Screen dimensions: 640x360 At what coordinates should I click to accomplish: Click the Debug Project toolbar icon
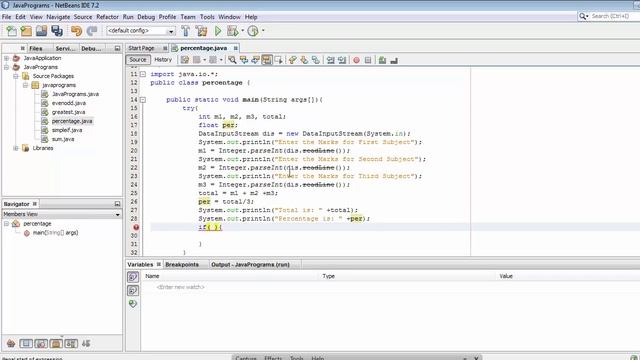(x=233, y=31)
